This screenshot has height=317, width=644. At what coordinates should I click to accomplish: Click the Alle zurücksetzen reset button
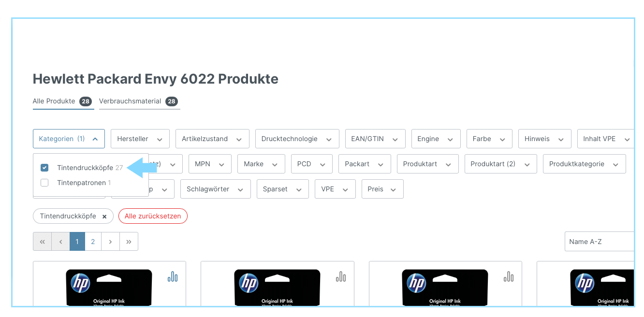point(153,216)
